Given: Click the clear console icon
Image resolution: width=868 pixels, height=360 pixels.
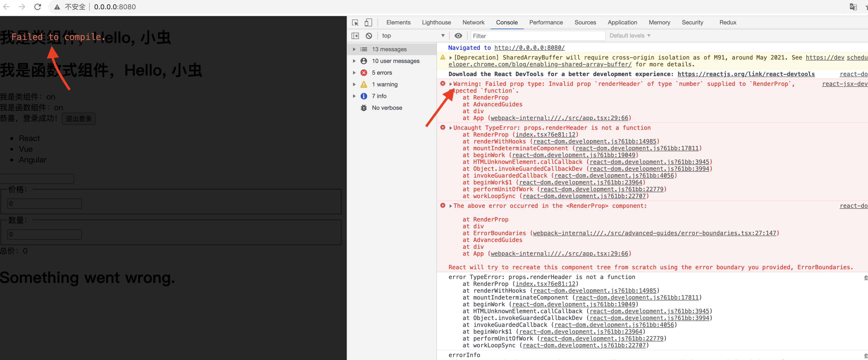Looking at the screenshot, I should (369, 36).
